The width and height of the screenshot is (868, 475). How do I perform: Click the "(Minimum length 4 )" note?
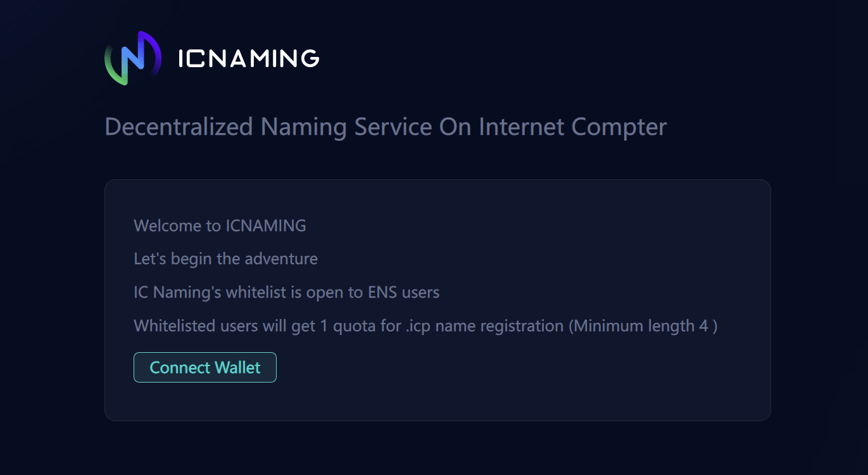tap(643, 326)
